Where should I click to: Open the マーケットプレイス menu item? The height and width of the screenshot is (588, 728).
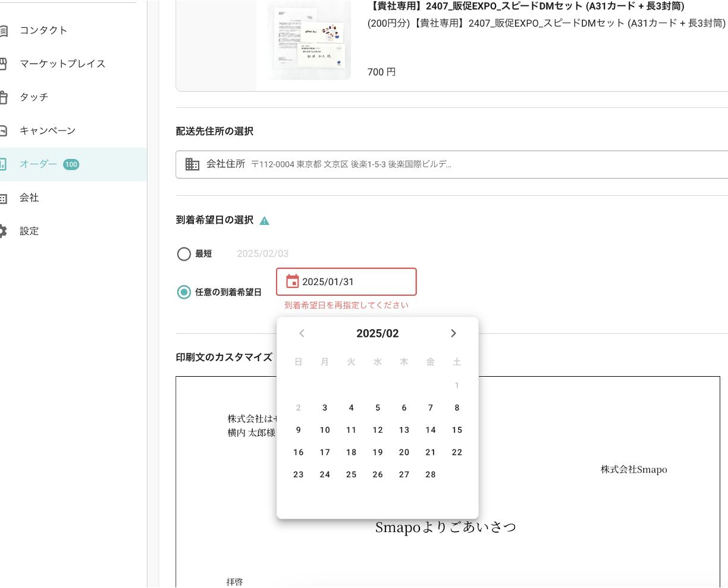pos(62,64)
